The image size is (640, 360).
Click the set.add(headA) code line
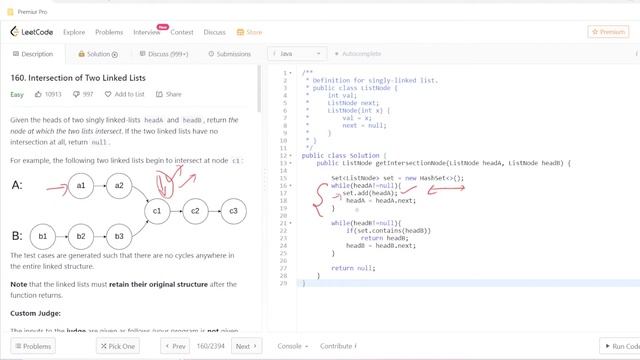(370, 193)
